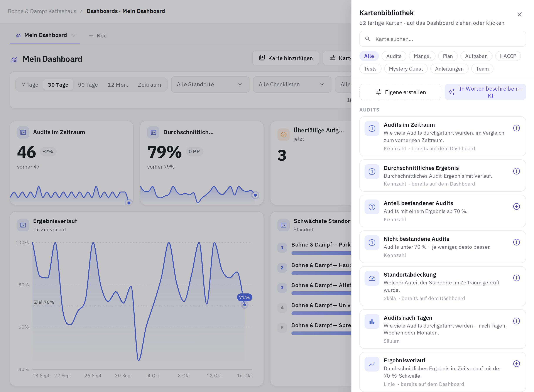Click line chart icon of library Ergebnisverlauf
534x392 pixels.
(x=372, y=364)
